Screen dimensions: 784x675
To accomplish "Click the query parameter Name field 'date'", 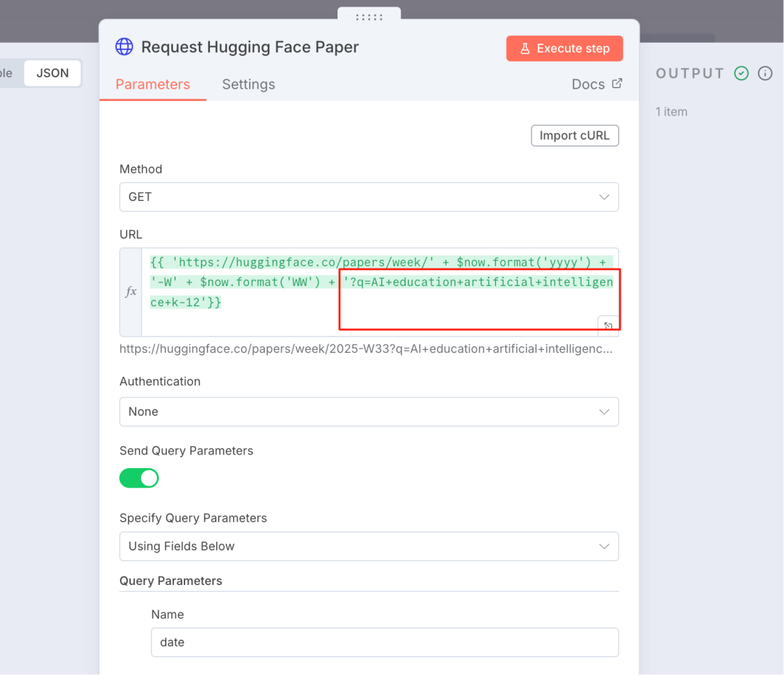I will pyautogui.click(x=385, y=642).
